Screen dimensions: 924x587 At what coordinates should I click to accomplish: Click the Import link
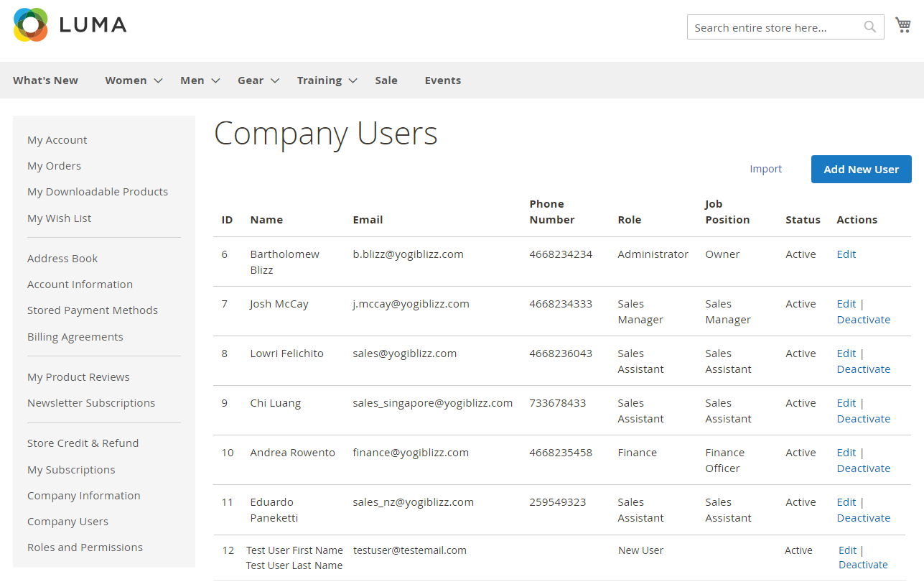pyautogui.click(x=766, y=169)
